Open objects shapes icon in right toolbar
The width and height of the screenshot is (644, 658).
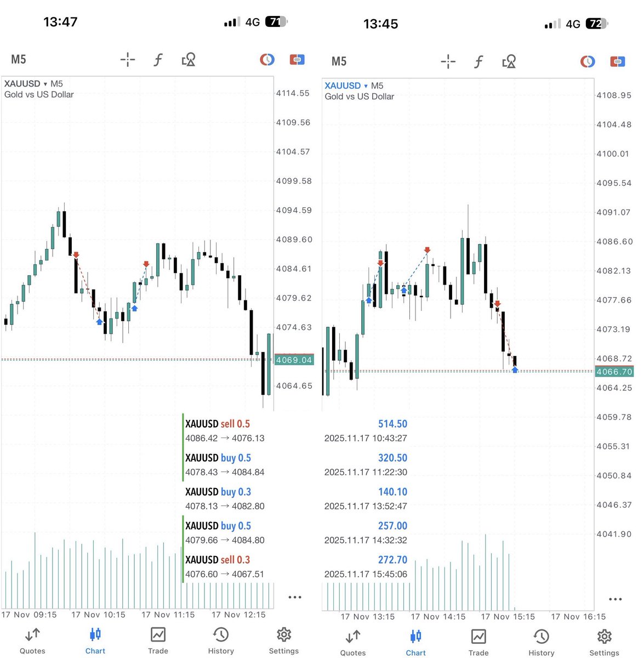point(509,61)
